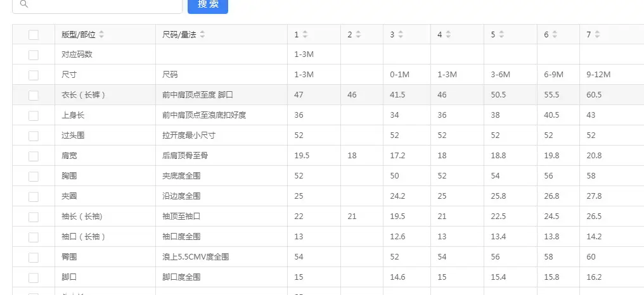Click value 16.2 in 脚口 row

(594, 277)
